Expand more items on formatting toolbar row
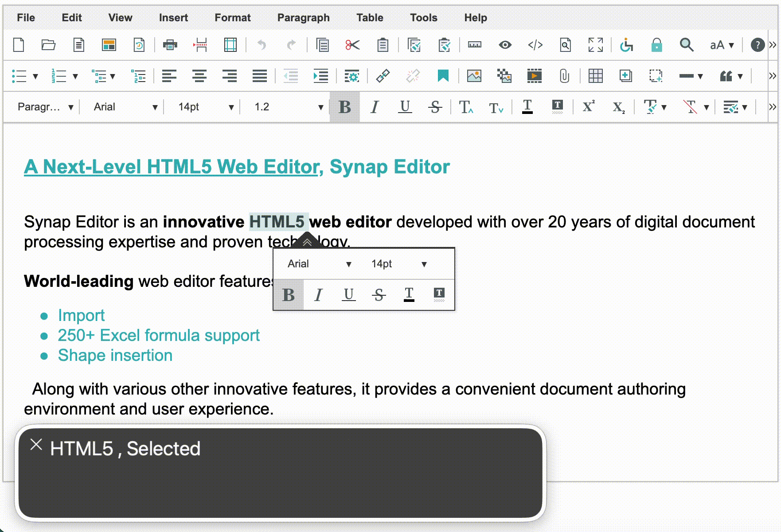The image size is (781, 532). 773,107
